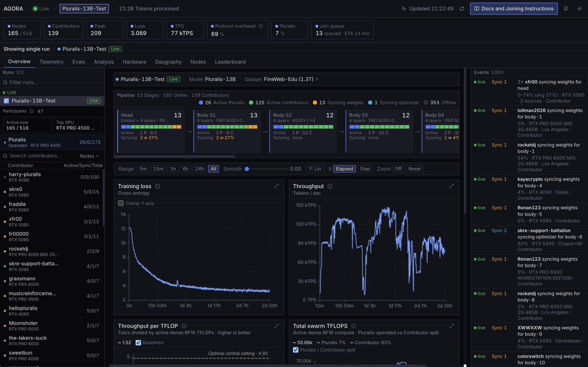Focus the Filter runs input
This screenshot has height=367, width=588.
pyautogui.click(x=52, y=82)
